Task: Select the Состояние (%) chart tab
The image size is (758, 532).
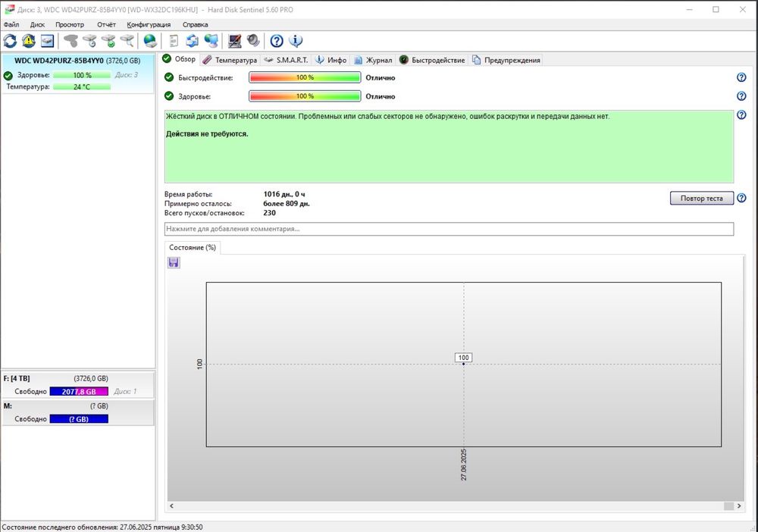Action: [193, 247]
